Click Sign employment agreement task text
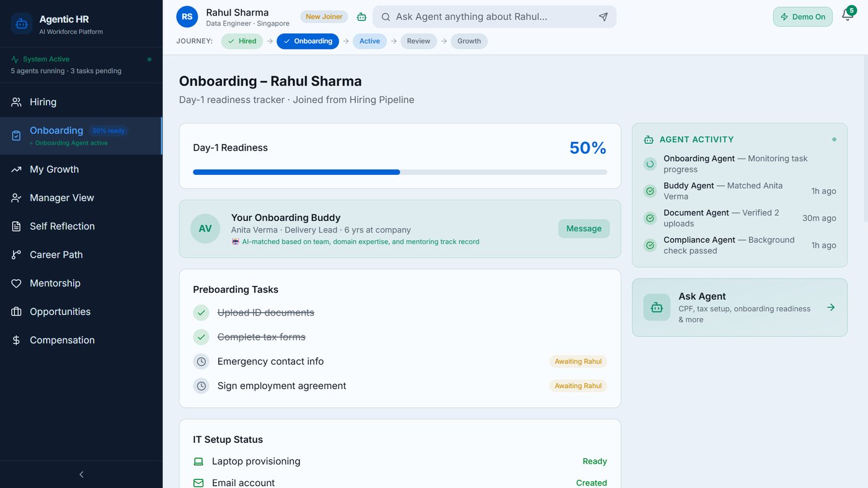Screen dimensions: 868x488 point(281,386)
